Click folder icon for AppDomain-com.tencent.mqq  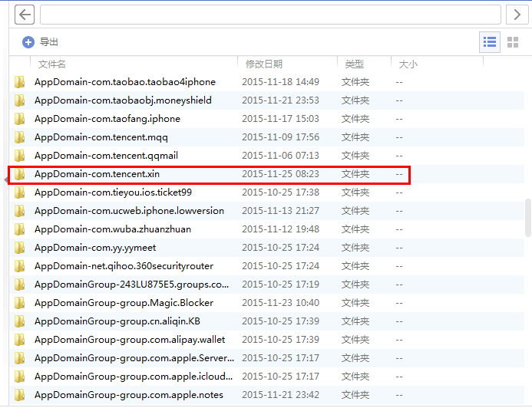20,137
